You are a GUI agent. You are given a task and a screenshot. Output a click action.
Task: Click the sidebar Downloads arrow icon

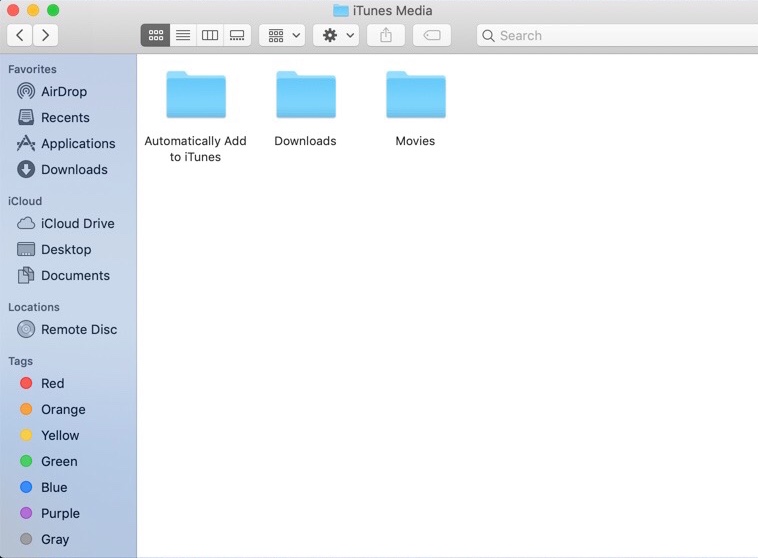coord(26,169)
